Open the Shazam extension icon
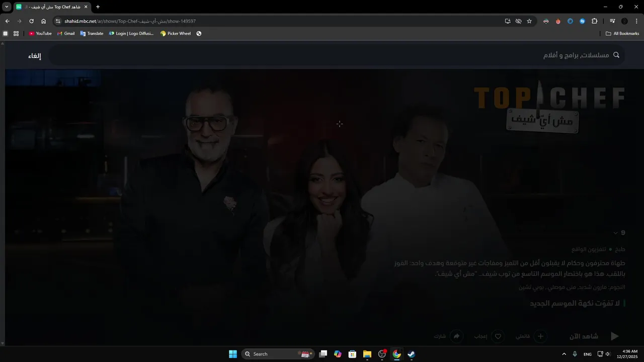 pyautogui.click(x=582, y=21)
